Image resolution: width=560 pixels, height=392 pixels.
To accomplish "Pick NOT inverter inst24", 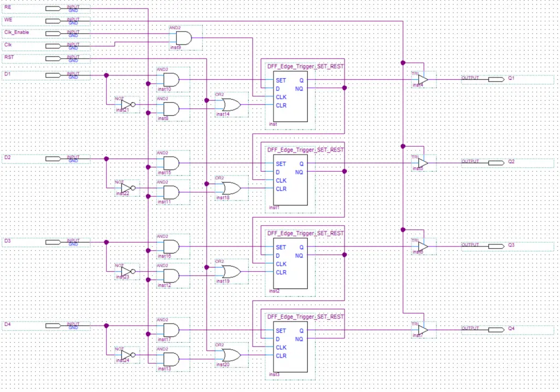I will [128, 355].
